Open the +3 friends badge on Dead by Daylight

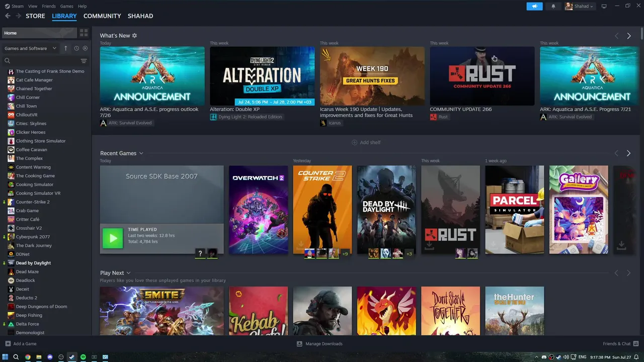coord(409,254)
